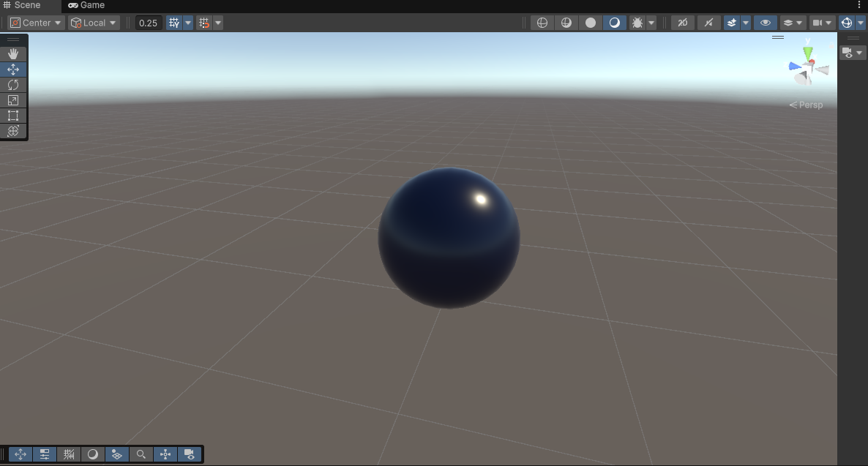Toggle scene effects (skybox, fog) button
This screenshot has height=466, width=868.
point(732,23)
